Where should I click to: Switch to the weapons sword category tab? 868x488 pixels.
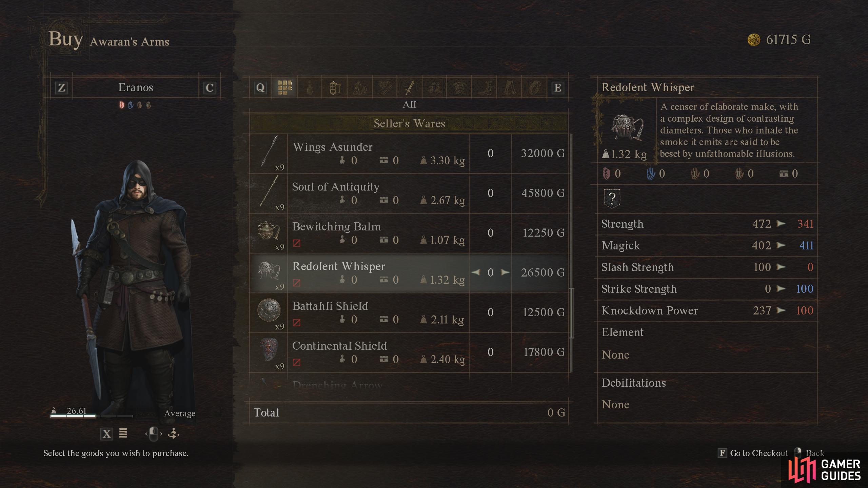pos(410,88)
